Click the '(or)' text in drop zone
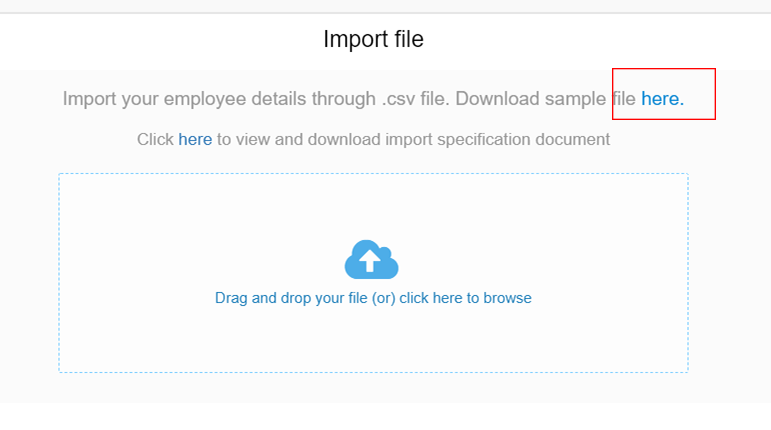The height and width of the screenshot is (430, 771). (384, 298)
